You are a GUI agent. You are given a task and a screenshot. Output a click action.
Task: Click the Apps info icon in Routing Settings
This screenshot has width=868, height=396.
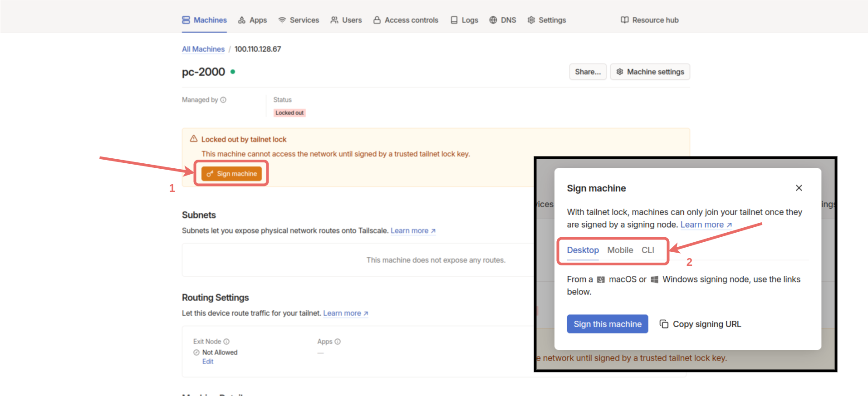click(x=338, y=342)
